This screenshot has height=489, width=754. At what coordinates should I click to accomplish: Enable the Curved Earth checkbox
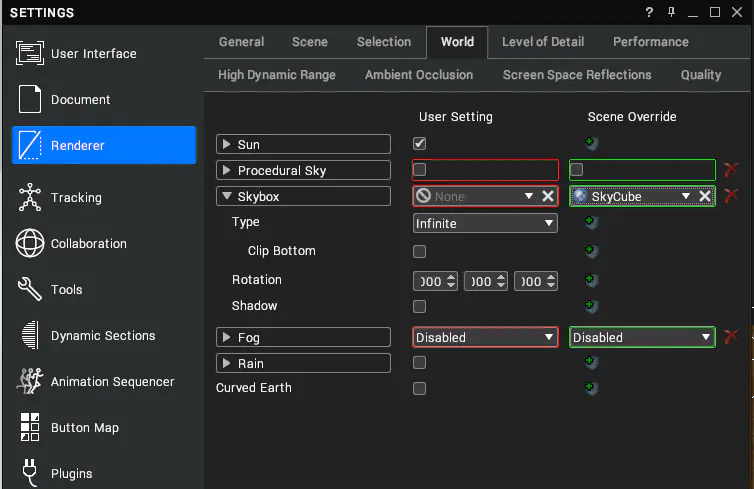point(419,389)
